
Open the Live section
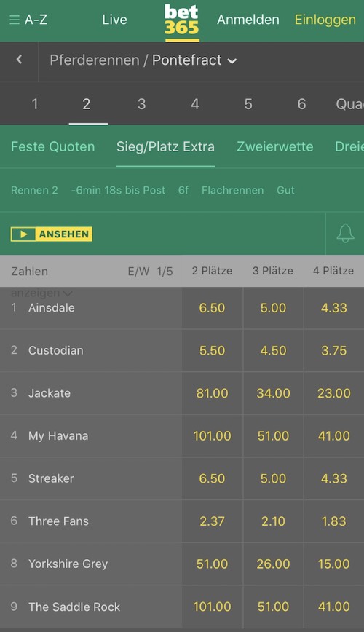point(114,20)
